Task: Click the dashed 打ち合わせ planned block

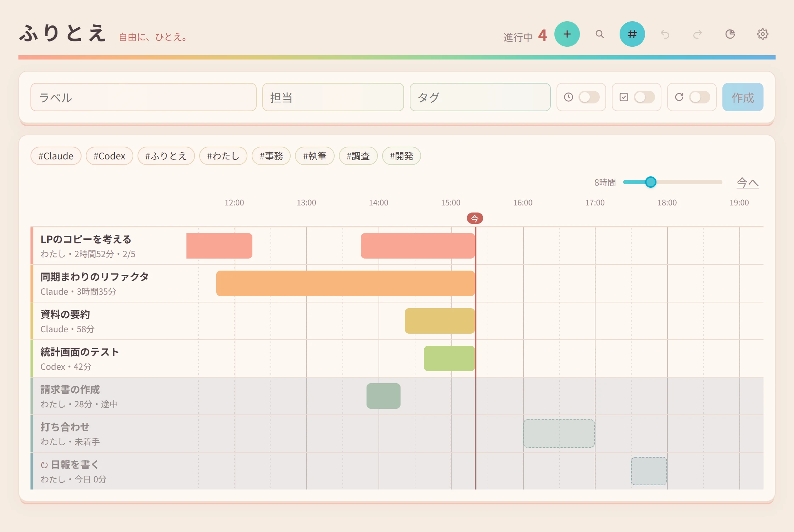Action: point(559,434)
